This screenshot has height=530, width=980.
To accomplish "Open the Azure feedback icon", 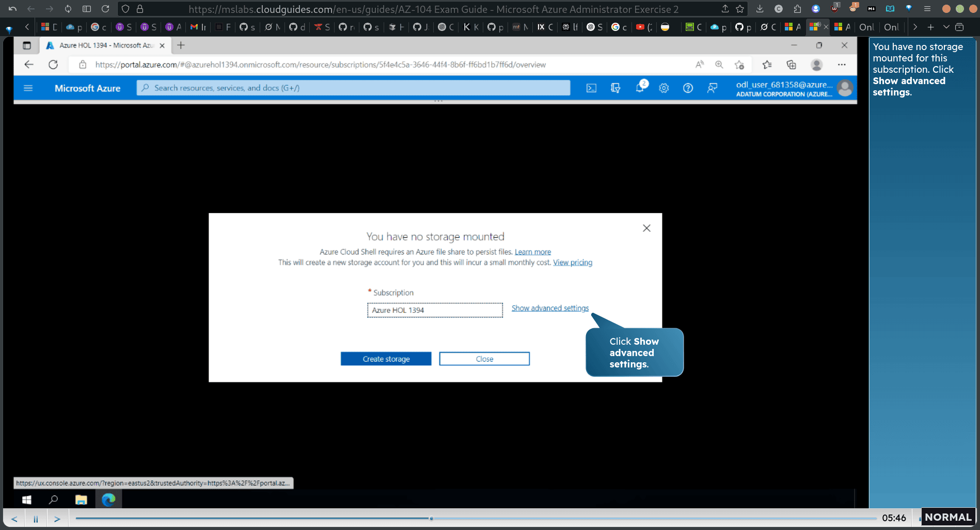I will click(x=712, y=88).
